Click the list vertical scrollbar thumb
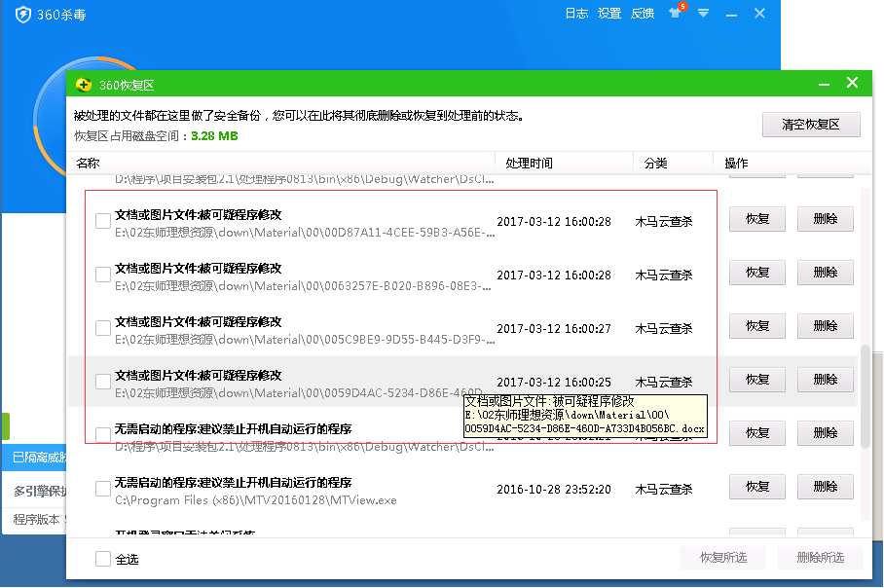The image size is (884, 588). tap(865, 396)
